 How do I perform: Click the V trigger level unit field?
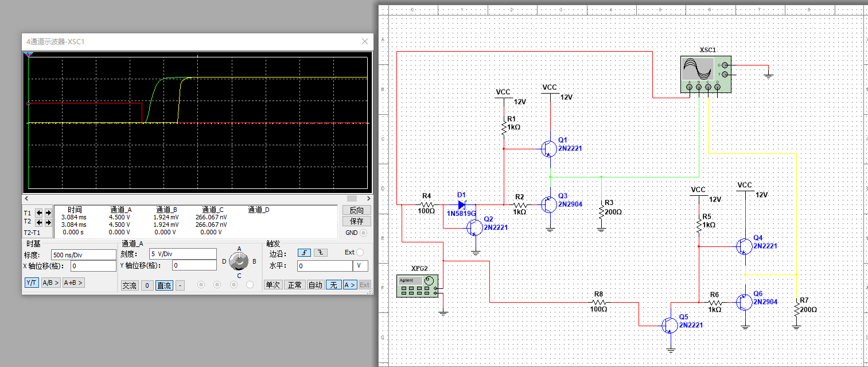tap(360, 266)
